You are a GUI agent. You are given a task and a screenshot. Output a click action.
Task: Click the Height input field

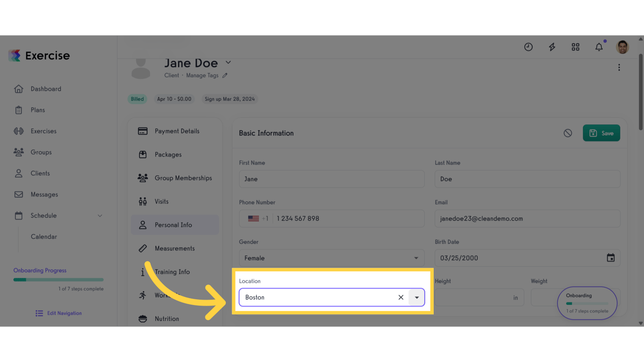click(479, 297)
